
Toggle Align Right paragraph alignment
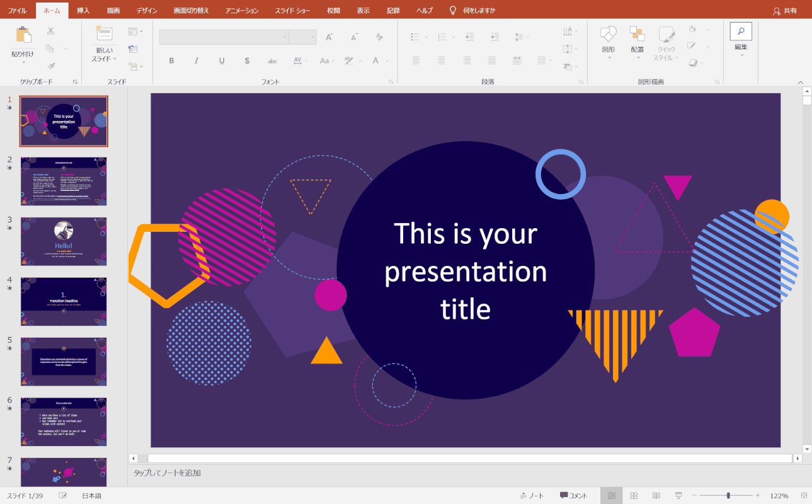coord(467,60)
